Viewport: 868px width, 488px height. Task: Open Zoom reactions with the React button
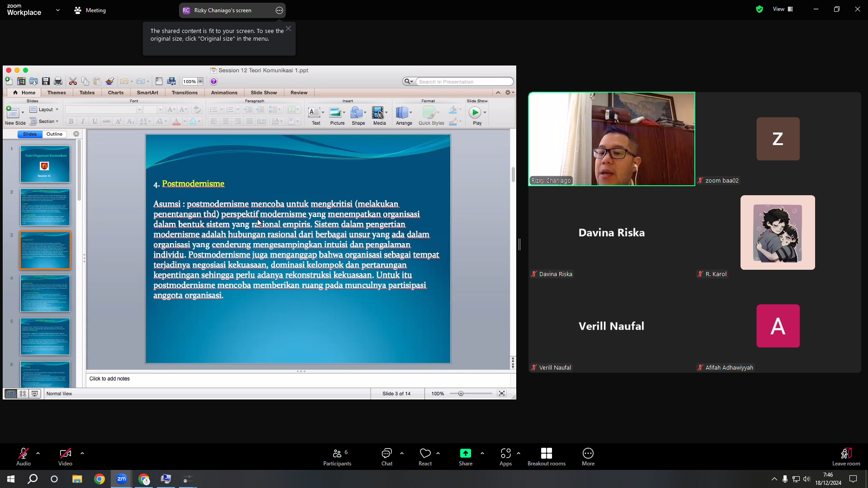(425, 457)
